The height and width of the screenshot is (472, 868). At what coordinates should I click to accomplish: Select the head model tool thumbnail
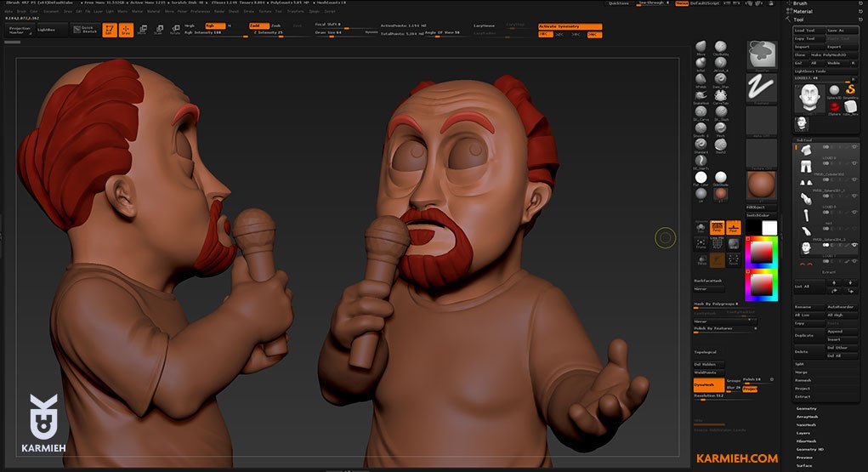(809, 99)
